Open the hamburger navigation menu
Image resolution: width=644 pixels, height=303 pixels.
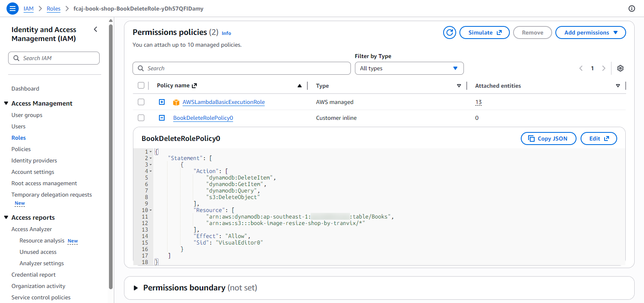tap(13, 8)
